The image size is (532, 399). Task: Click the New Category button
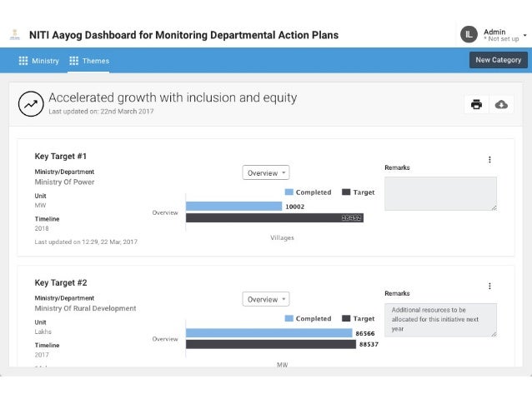(498, 60)
